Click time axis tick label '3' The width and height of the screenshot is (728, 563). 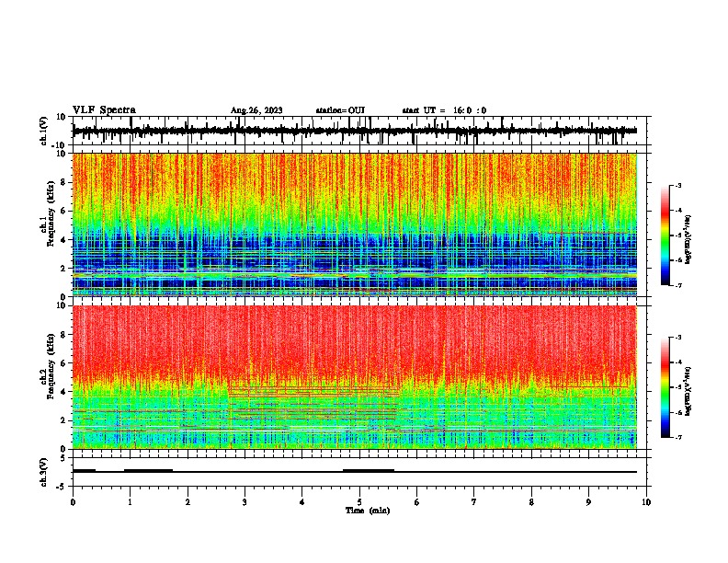[245, 502]
